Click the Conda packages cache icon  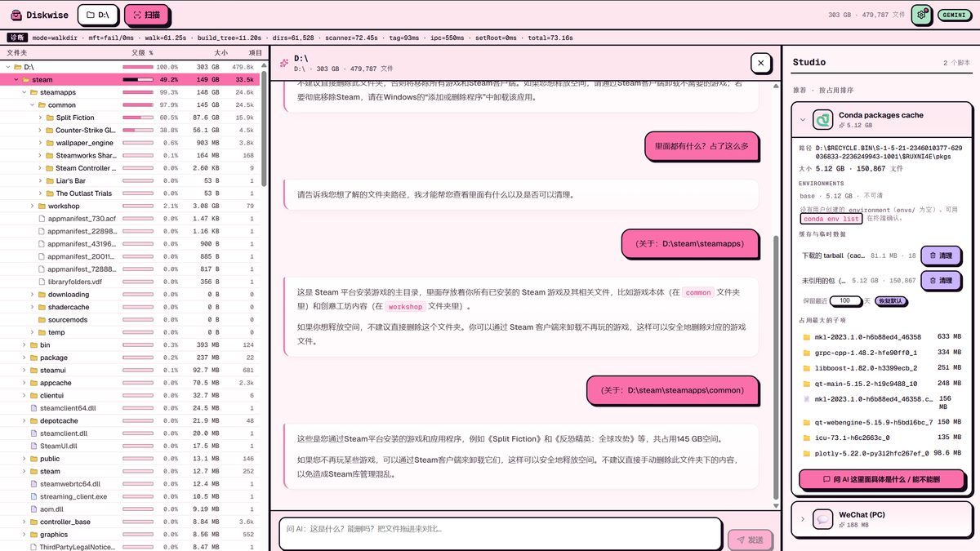tap(822, 120)
